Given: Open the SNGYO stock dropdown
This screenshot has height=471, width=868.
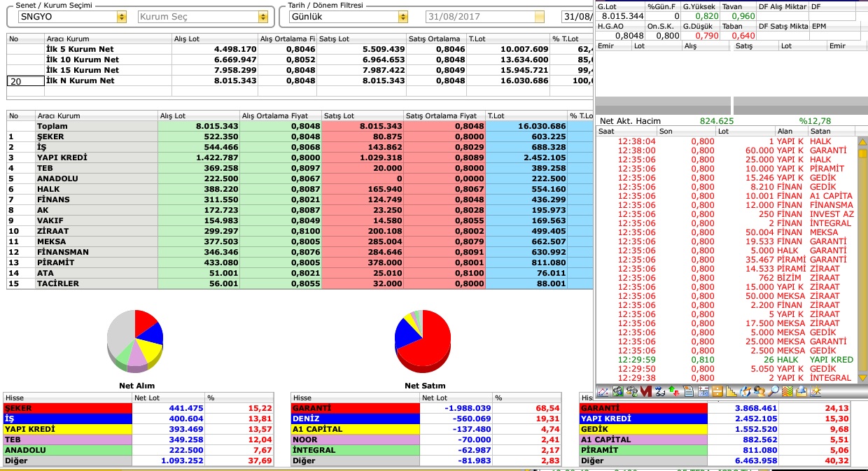Looking at the screenshot, I should [x=122, y=16].
